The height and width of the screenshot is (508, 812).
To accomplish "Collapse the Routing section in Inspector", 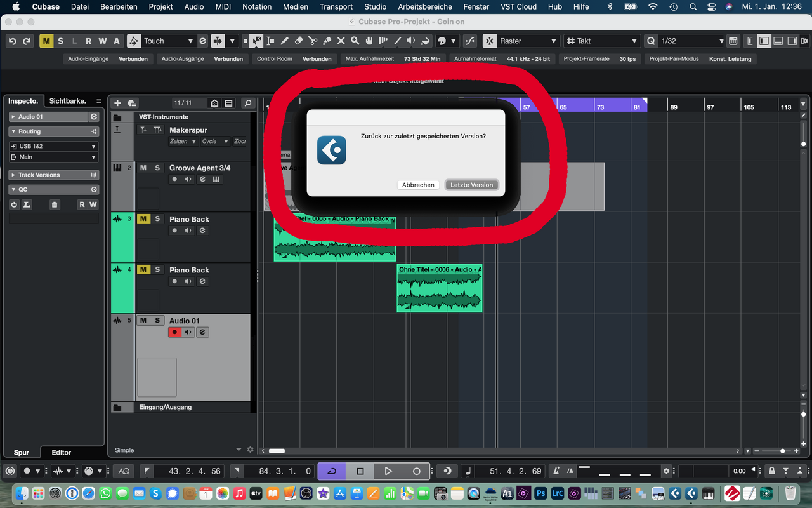I will coord(54,131).
